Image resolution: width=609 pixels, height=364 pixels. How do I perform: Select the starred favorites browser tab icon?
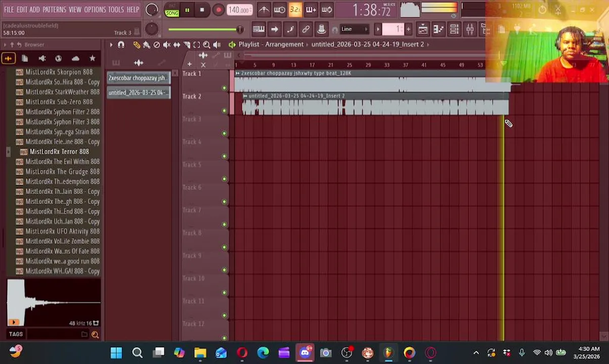[92, 59]
